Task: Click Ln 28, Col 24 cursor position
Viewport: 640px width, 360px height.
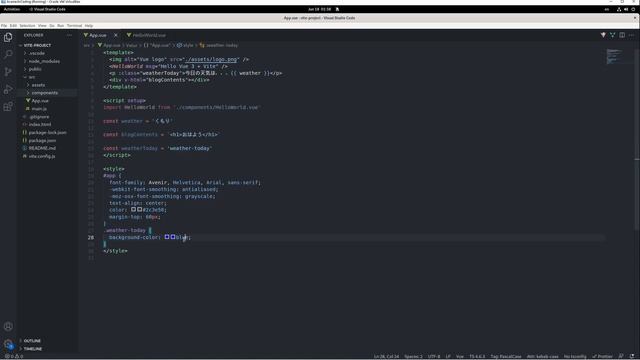Action: [386, 356]
